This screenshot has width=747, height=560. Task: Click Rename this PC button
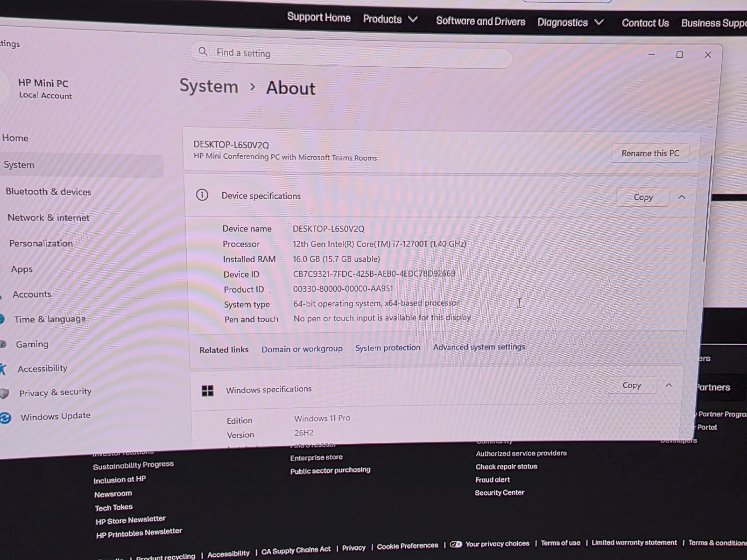click(x=650, y=153)
